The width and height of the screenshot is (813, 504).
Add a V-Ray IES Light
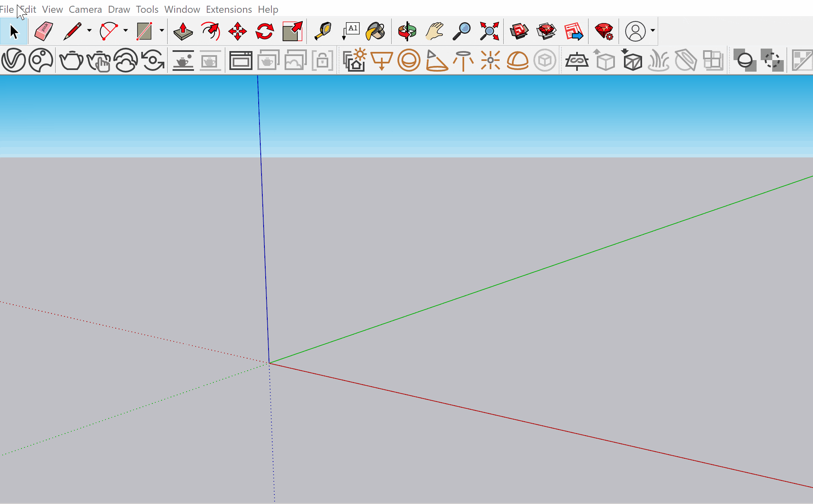click(x=463, y=61)
